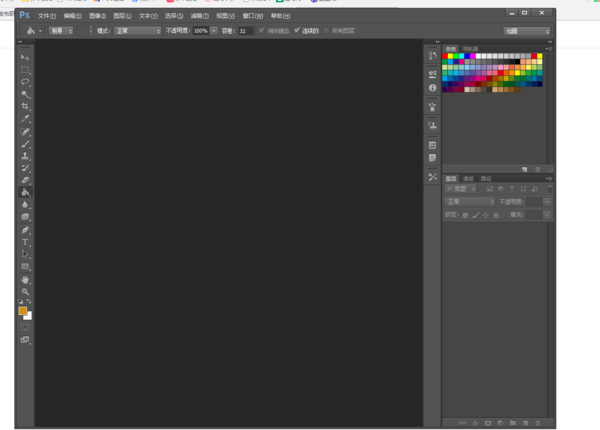Open the opacity slider arrow in options bar
Image resolution: width=600 pixels, height=430 pixels.
pos(214,31)
